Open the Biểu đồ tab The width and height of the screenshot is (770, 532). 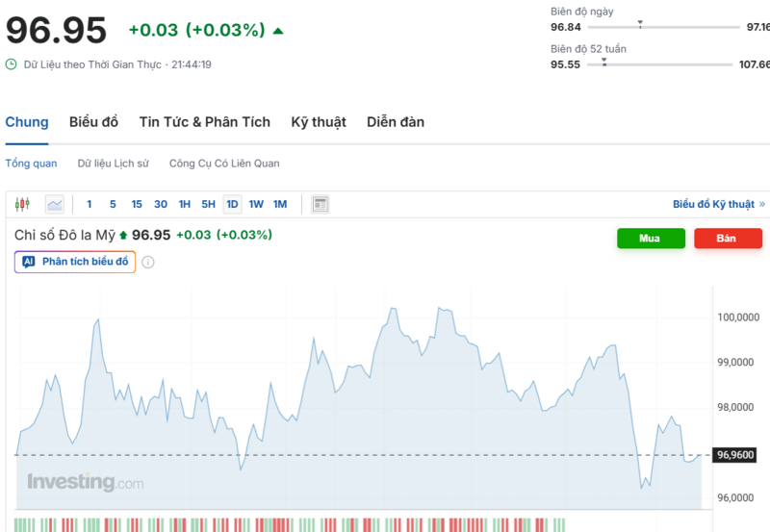click(x=93, y=122)
